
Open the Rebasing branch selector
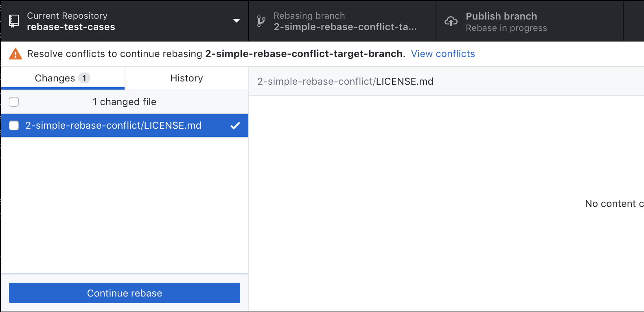pos(342,21)
